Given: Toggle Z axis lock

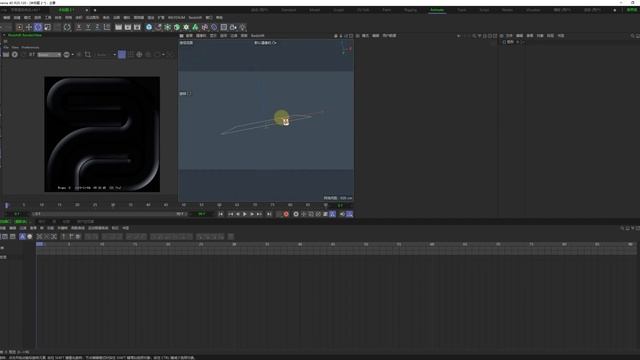Looking at the screenshot, I should tap(97, 27).
